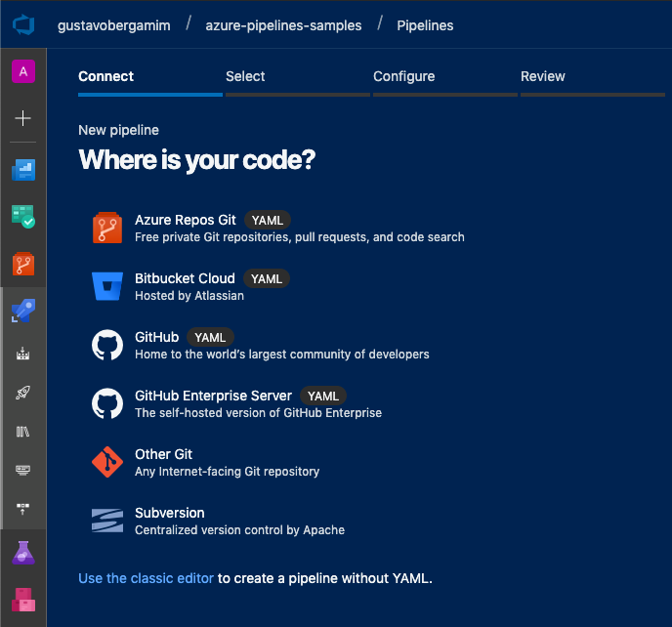Switch to the Configure step tab
672x627 pixels.
(x=444, y=81)
